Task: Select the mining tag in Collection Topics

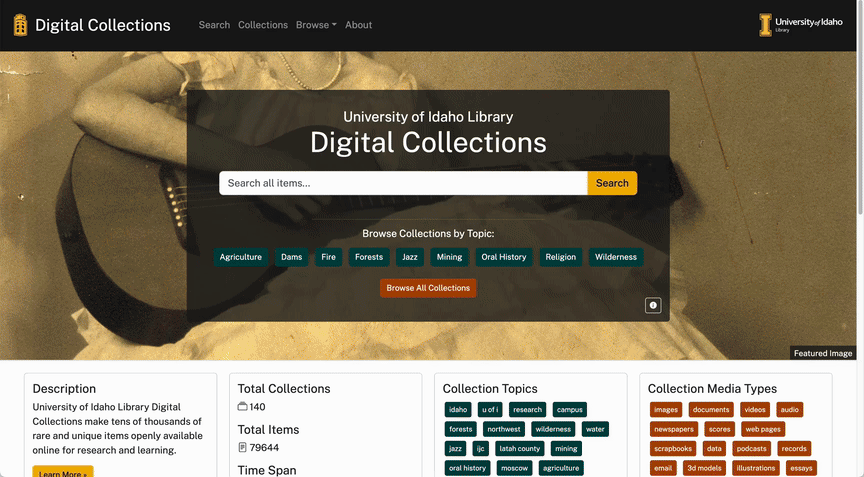Action: click(566, 449)
